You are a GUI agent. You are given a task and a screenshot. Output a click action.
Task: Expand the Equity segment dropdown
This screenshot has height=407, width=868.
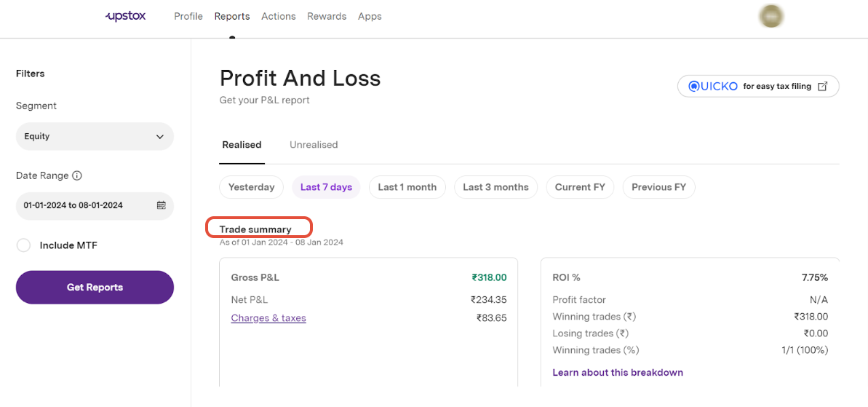point(95,136)
